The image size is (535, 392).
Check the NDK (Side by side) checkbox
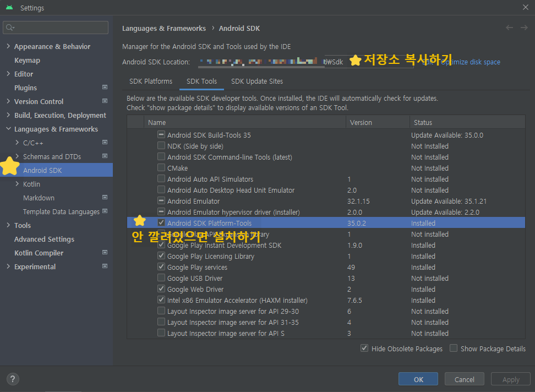pos(161,146)
